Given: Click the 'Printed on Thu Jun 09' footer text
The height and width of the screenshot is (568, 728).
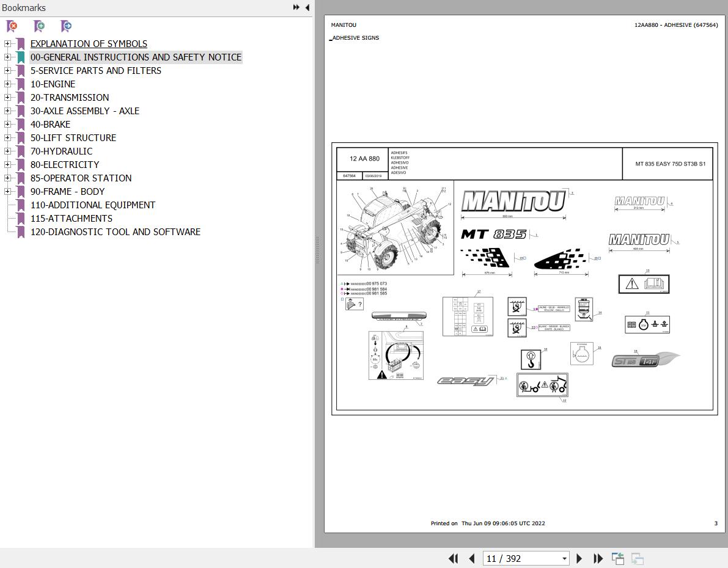Looking at the screenshot, I should [488, 523].
